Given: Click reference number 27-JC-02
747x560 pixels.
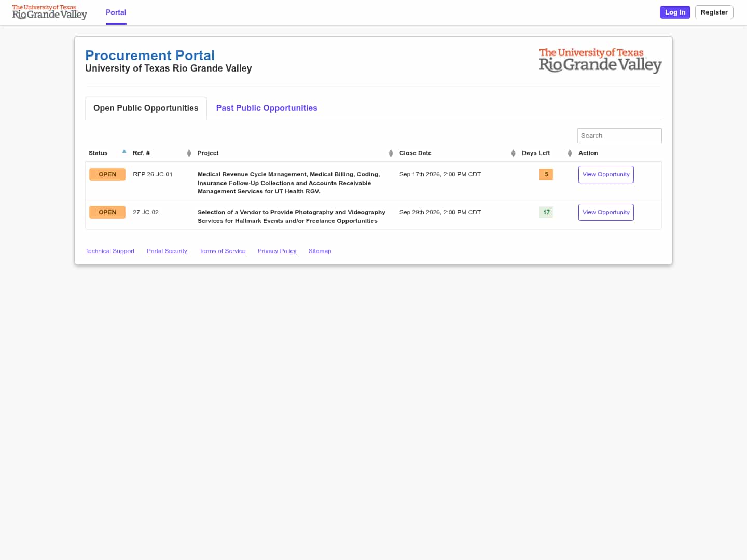Looking at the screenshot, I should click(146, 212).
